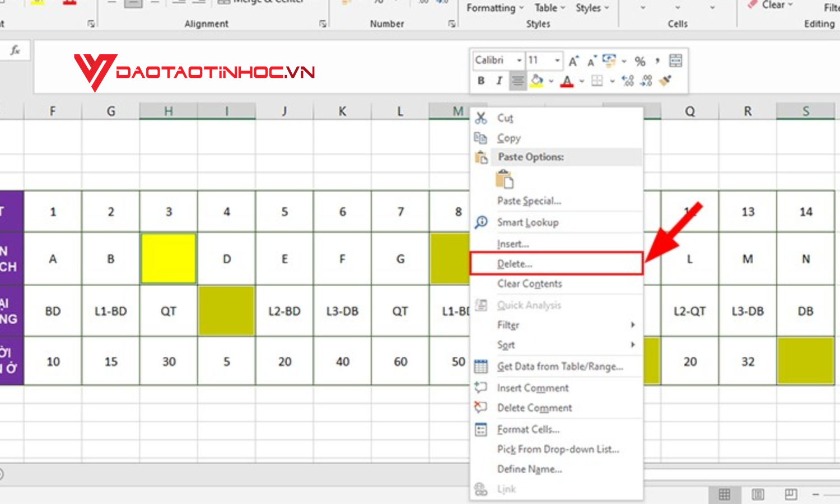
Task: Select the Format Painter on the mini toolbar
Action: click(x=664, y=81)
